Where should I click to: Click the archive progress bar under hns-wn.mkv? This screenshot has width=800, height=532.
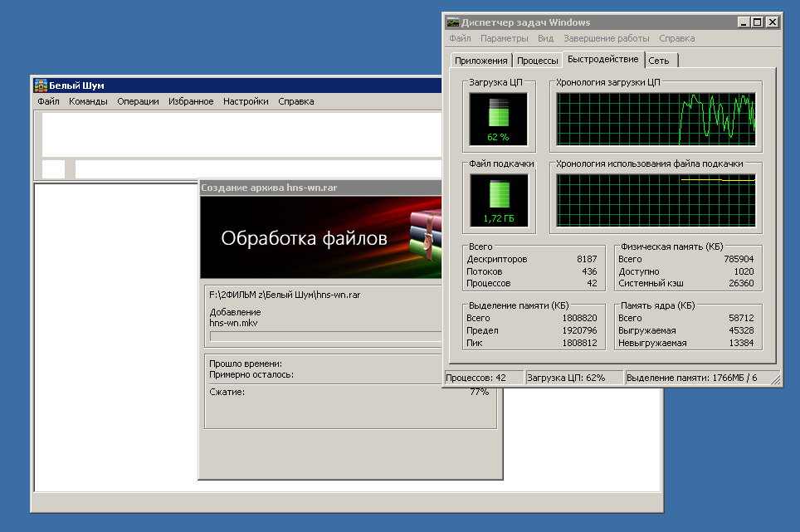tap(325, 336)
